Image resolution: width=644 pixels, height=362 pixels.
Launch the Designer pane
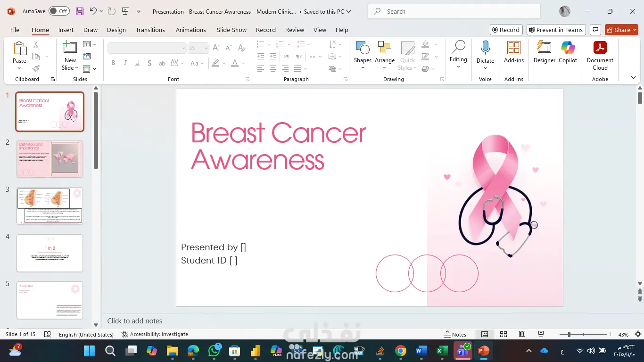click(x=545, y=52)
